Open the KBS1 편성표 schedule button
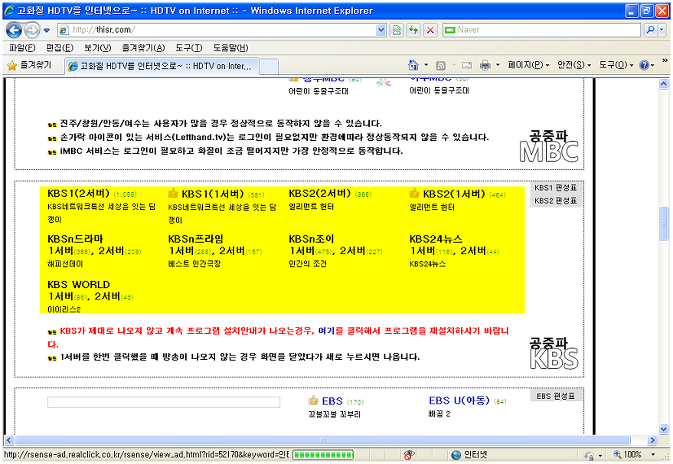Image resolution: width=673 pixels, height=464 pixels. [555, 188]
